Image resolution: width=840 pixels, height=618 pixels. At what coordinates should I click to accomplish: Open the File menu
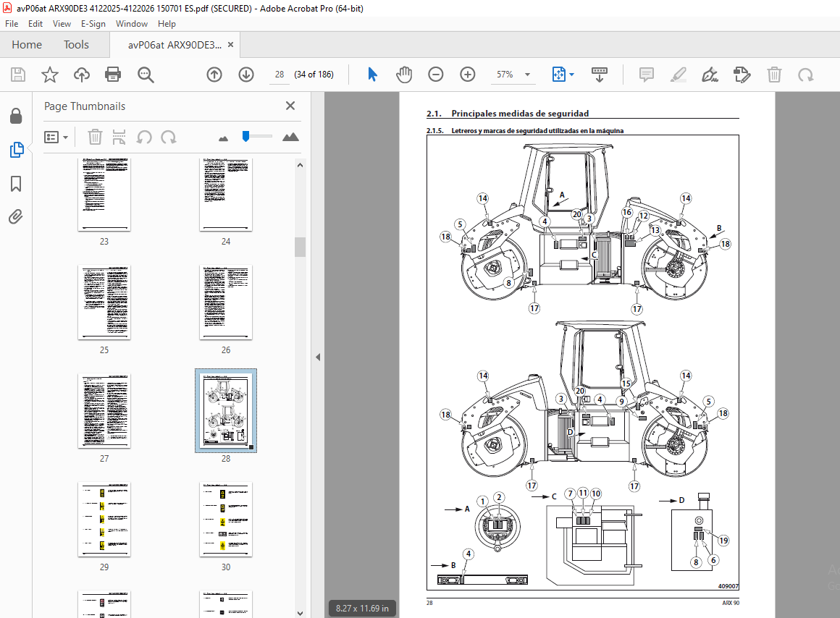pos(12,24)
